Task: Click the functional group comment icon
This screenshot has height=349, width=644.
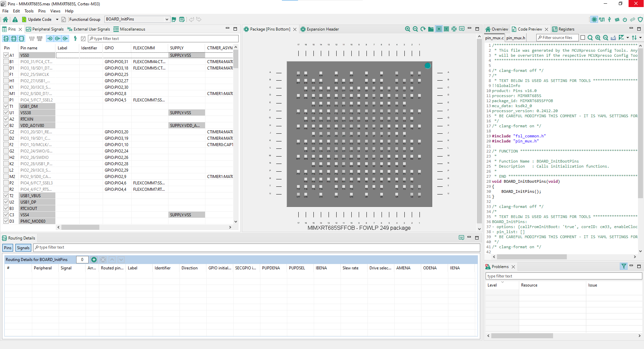Action: point(182,19)
